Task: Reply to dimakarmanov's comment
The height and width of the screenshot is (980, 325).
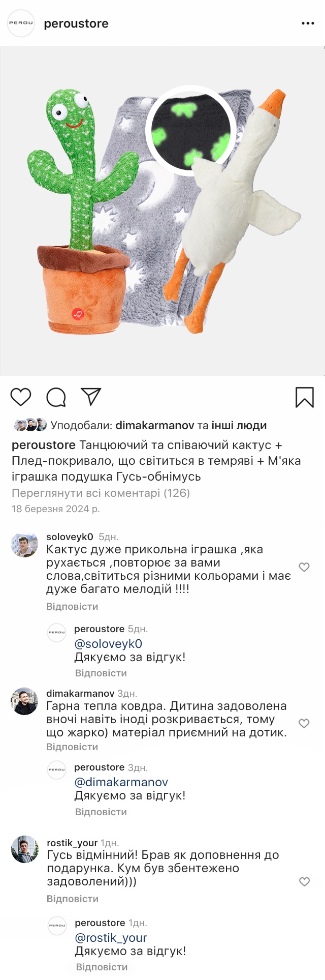Action: [x=72, y=747]
